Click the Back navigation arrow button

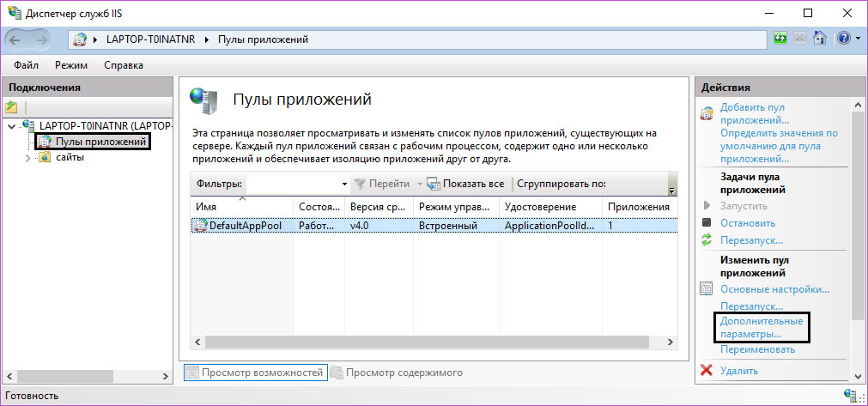[x=20, y=39]
